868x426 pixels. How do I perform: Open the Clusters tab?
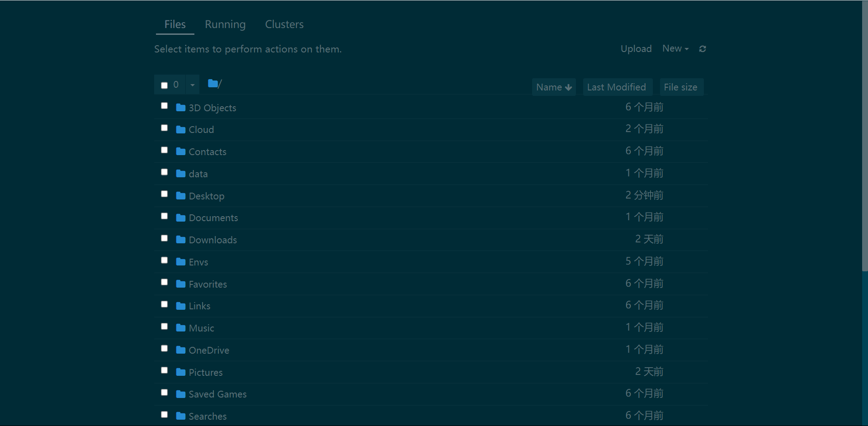click(x=284, y=24)
